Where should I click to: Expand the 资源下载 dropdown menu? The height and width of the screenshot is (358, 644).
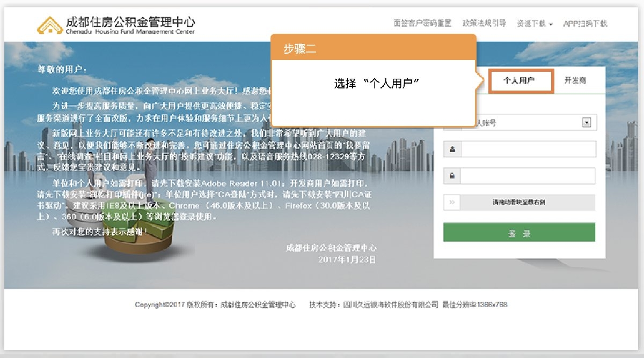tap(531, 24)
